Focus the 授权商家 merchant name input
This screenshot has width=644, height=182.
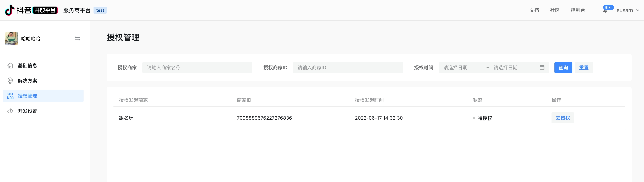(x=197, y=68)
